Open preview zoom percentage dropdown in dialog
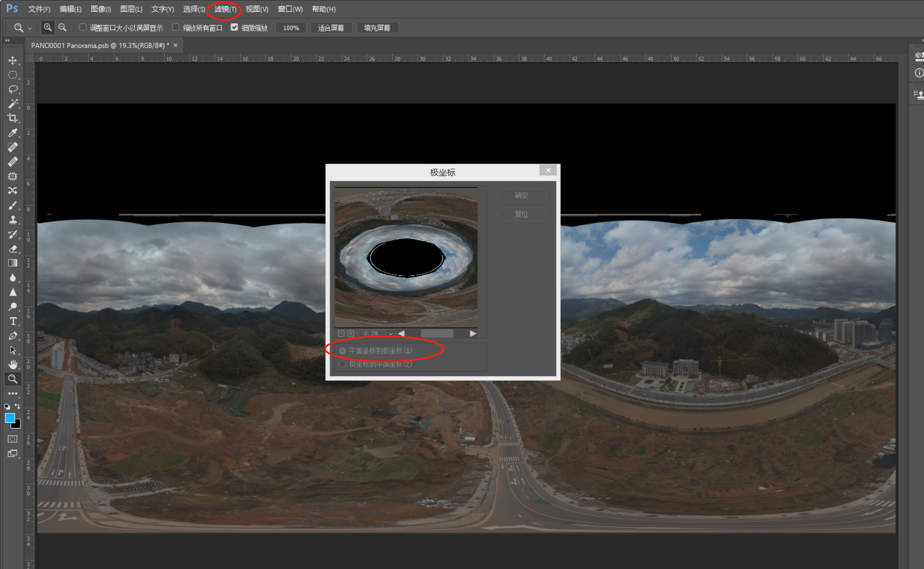The height and width of the screenshot is (569, 924). [391, 333]
